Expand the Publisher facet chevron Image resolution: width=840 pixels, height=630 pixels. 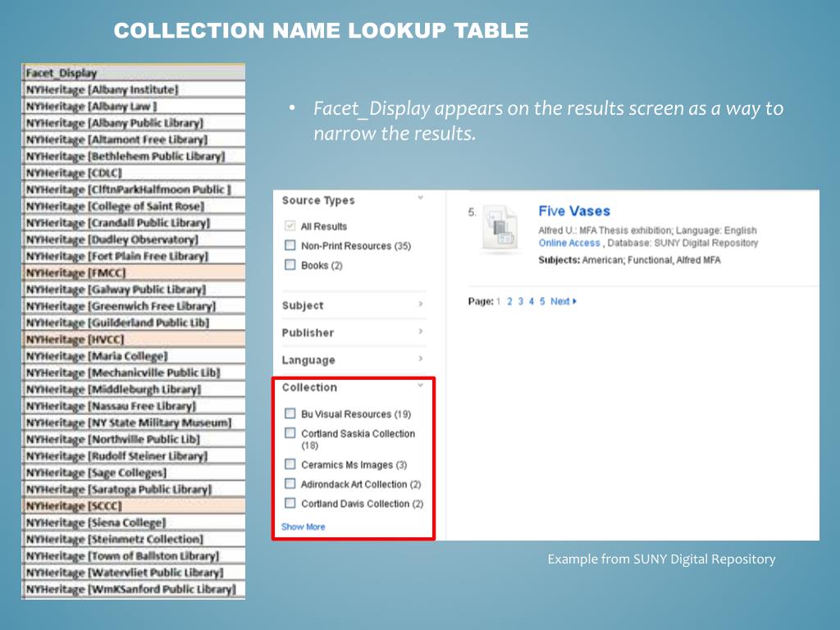tap(421, 331)
